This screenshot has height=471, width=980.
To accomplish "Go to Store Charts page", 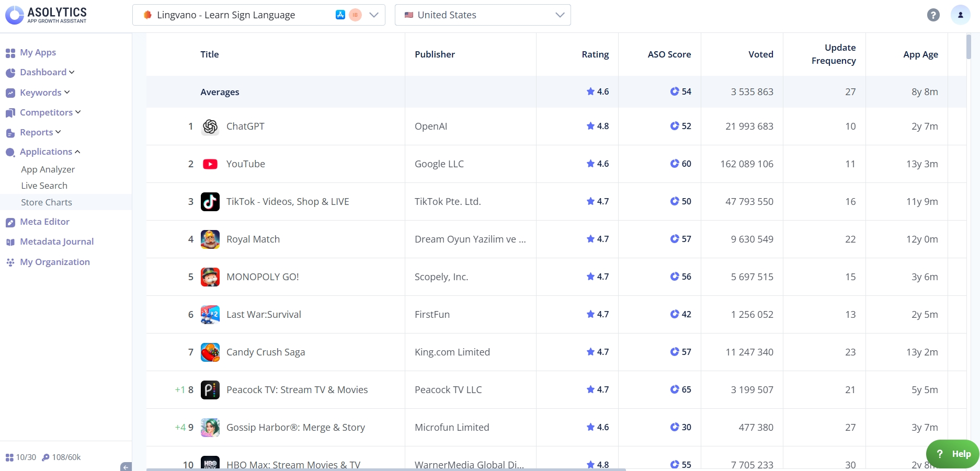I will [47, 202].
